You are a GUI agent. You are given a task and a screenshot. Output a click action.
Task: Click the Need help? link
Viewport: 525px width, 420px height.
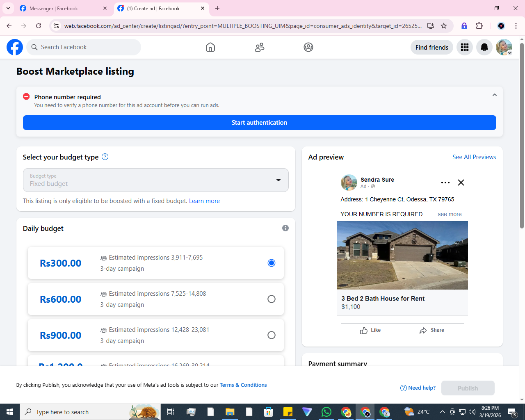[x=418, y=388]
